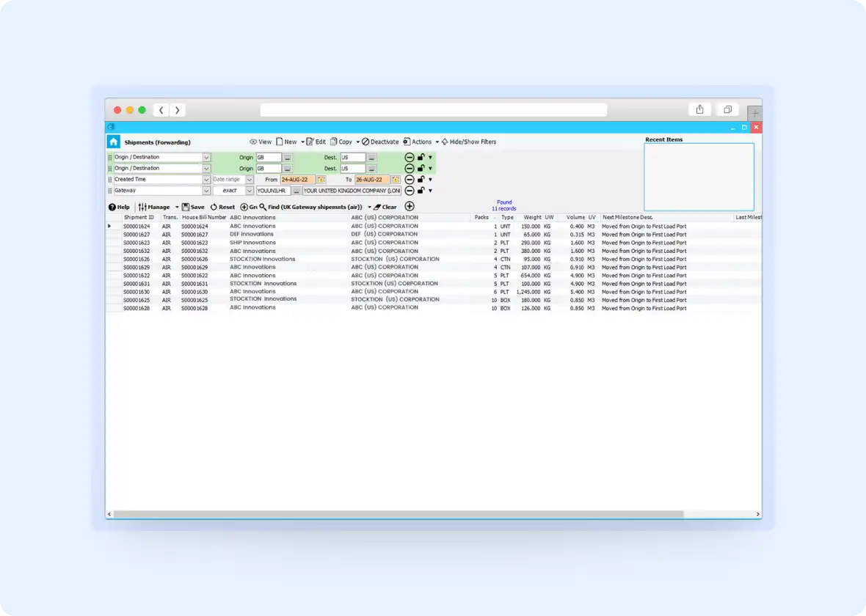Click the Help button
The height and width of the screenshot is (616, 866).
[119, 207]
